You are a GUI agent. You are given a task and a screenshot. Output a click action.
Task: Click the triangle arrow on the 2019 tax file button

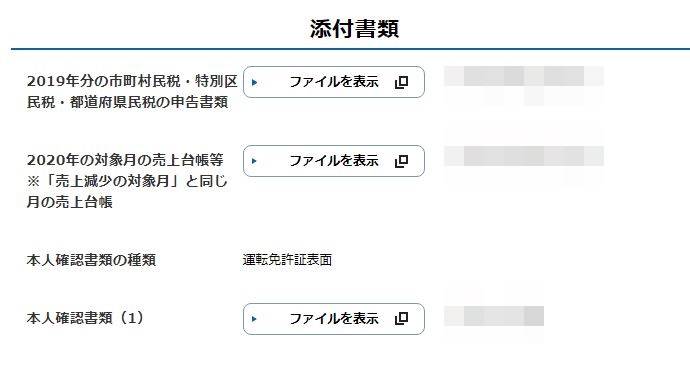click(x=254, y=82)
